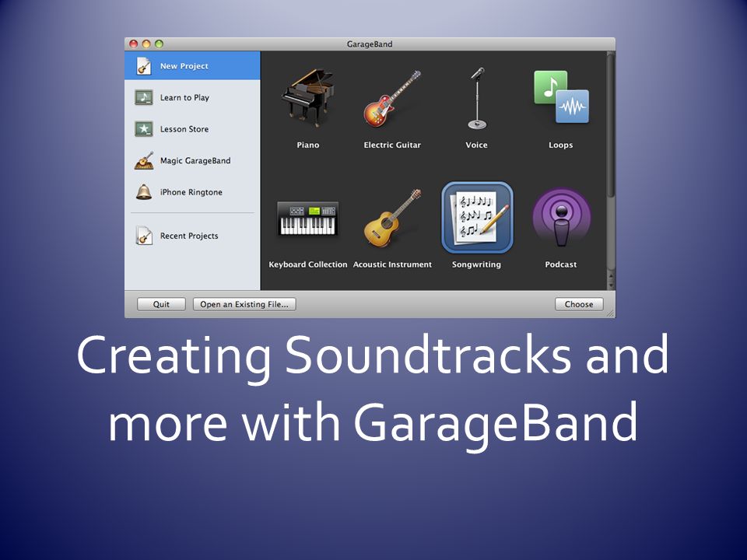Minimize the GarageBand window
This screenshot has width=747, height=560.
tap(146, 44)
